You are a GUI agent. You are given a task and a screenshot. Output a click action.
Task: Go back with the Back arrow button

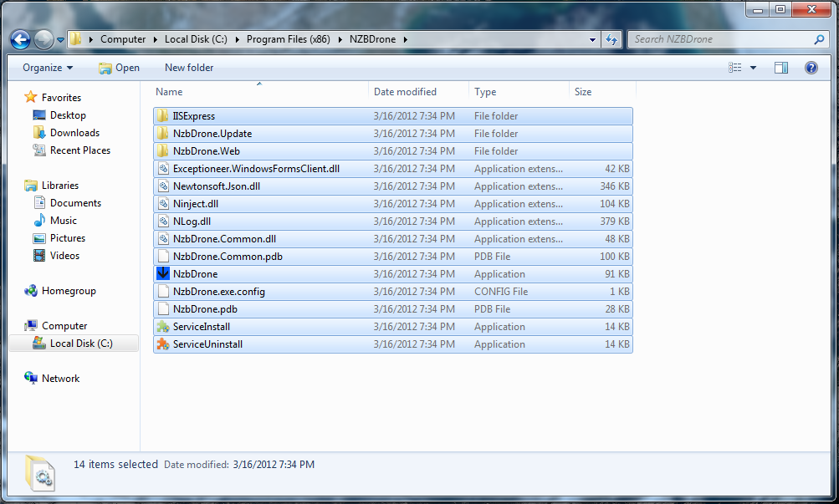pos(20,39)
